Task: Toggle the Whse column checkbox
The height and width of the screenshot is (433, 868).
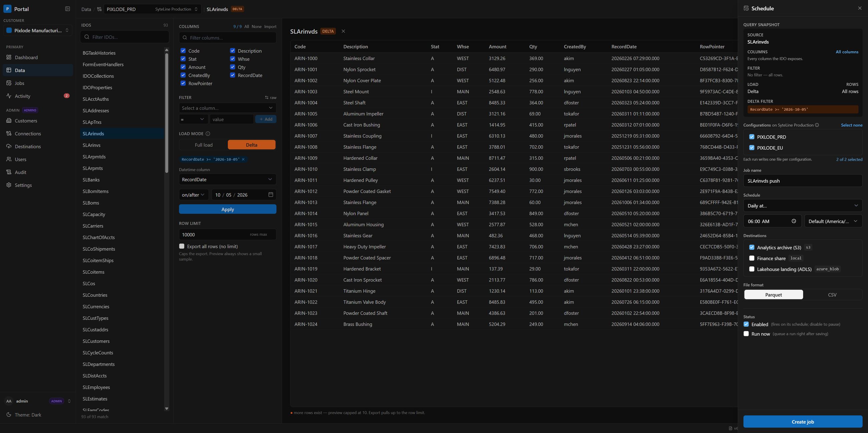Action: pos(232,59)
